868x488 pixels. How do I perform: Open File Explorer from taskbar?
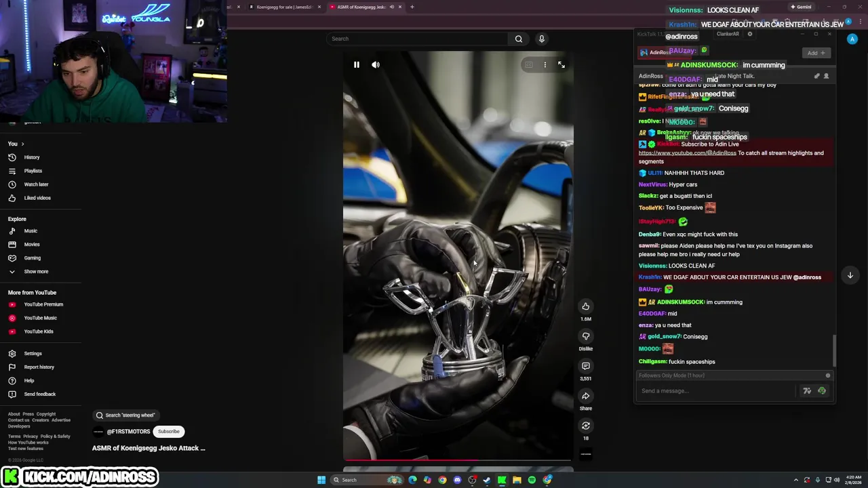[517, 480]
